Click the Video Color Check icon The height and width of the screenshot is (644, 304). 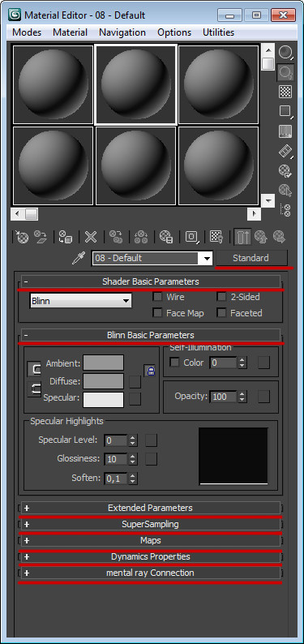(285, 131)
